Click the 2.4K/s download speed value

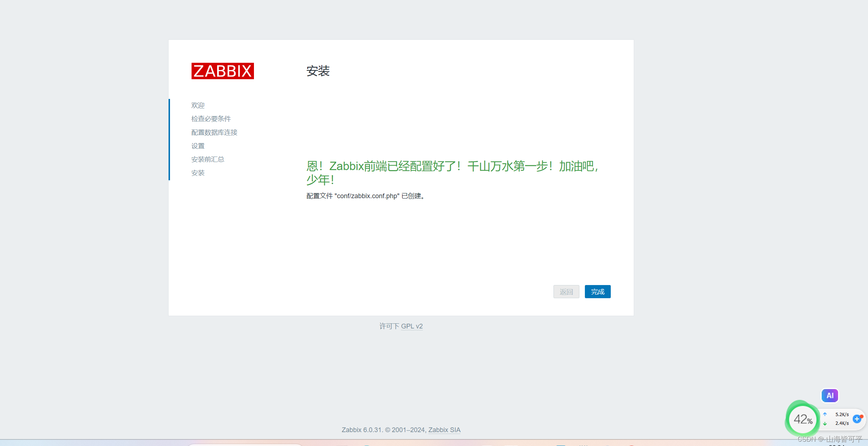coord(842,423)
